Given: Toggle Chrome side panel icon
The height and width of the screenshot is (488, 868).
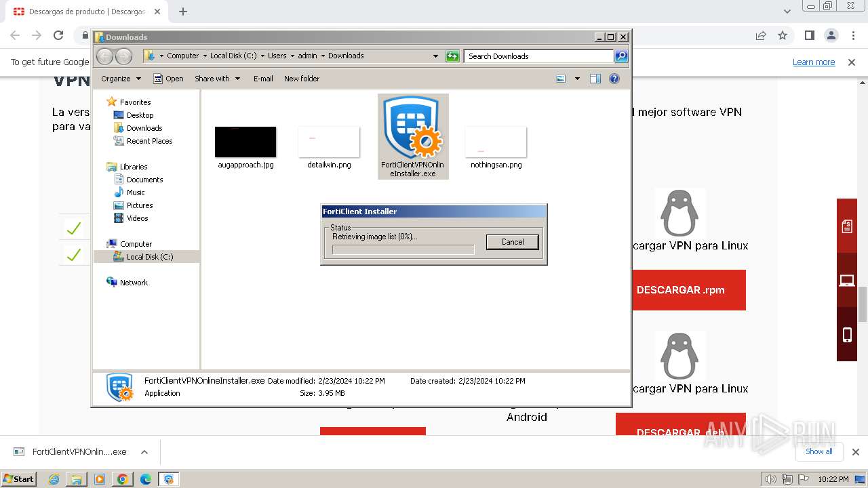Looking at the screenshot, I should (x=809, y=35).
